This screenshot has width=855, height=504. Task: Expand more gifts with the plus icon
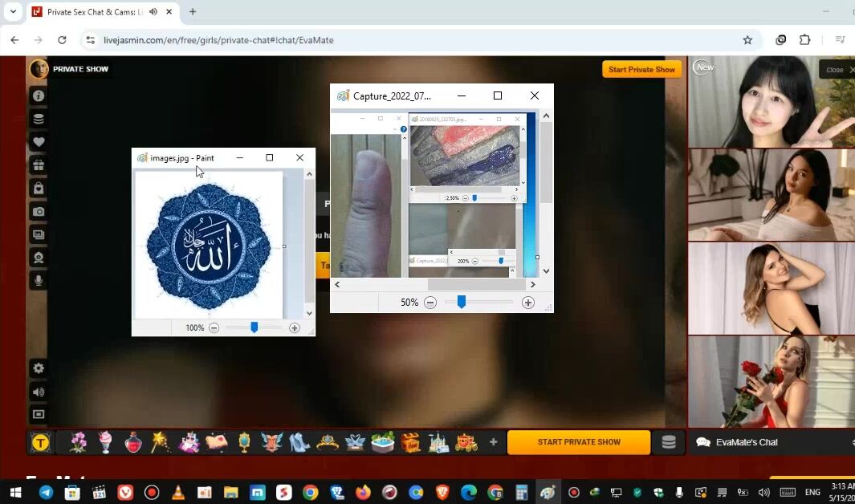tap(493, 442)
